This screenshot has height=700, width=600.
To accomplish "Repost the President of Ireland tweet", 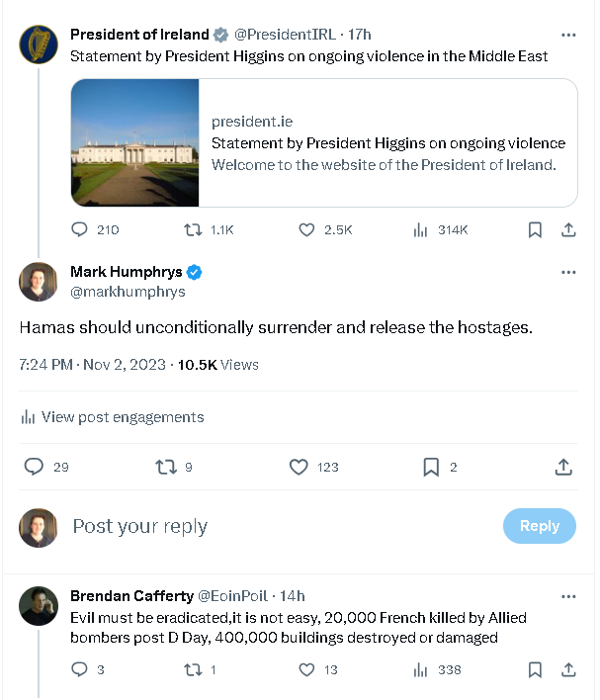I will (x=194, y=229).
